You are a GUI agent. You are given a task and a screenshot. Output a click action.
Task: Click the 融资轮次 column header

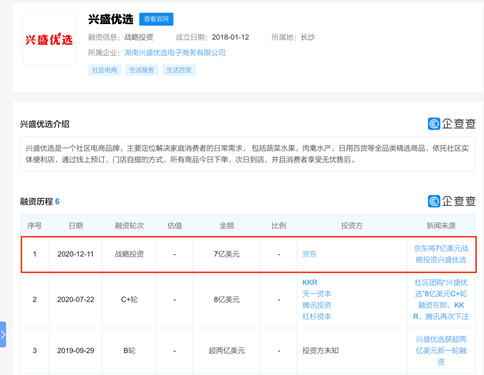click(x=129, y=226)
